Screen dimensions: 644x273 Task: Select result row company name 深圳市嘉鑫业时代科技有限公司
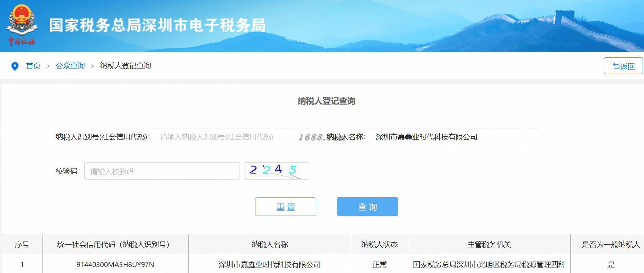click(x=270, y=265)
